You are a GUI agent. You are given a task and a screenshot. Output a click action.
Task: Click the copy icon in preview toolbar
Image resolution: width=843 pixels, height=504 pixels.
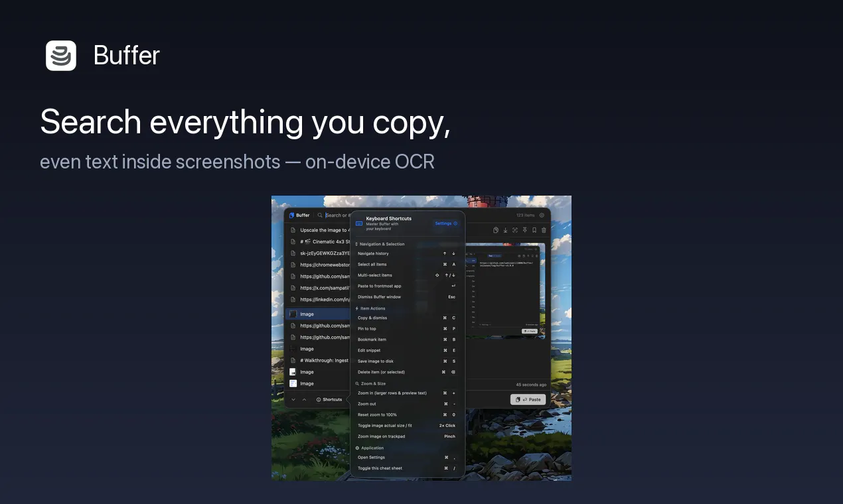pos(495,230)
